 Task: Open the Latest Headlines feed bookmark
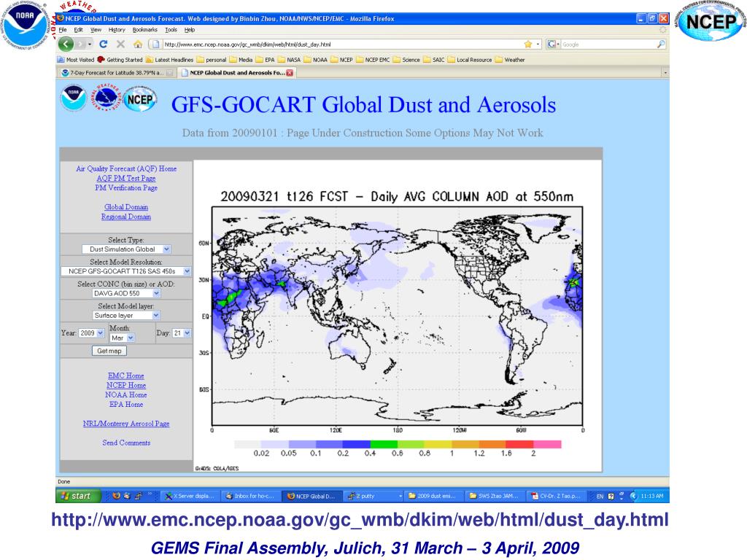click(169, 60)
